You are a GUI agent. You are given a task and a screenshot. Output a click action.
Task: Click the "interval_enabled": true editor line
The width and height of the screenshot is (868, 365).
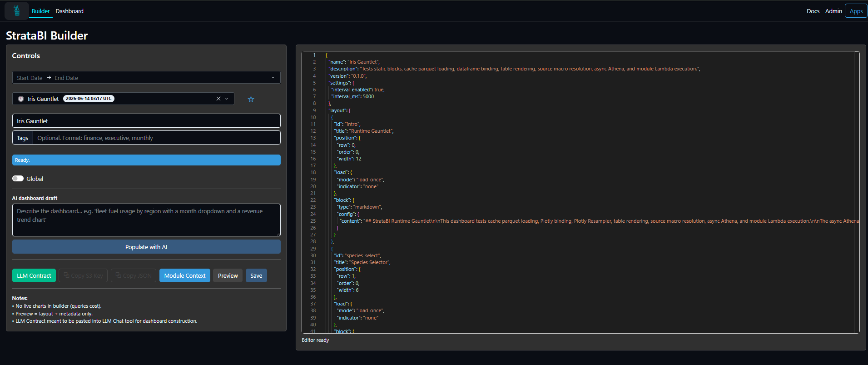point(358,90)
